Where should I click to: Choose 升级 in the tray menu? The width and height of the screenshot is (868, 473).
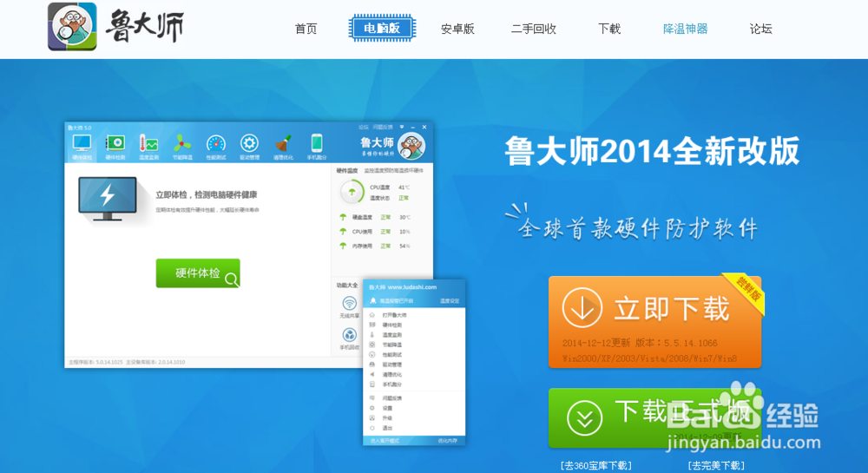387,418
